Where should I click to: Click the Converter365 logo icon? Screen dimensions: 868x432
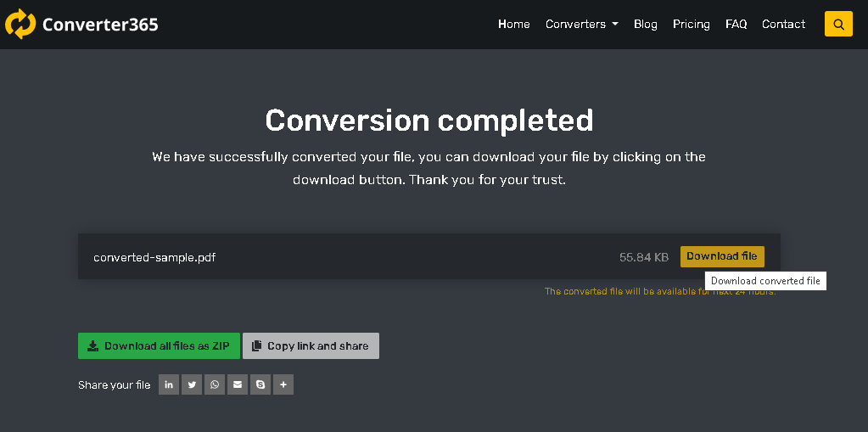pos(20,24)
